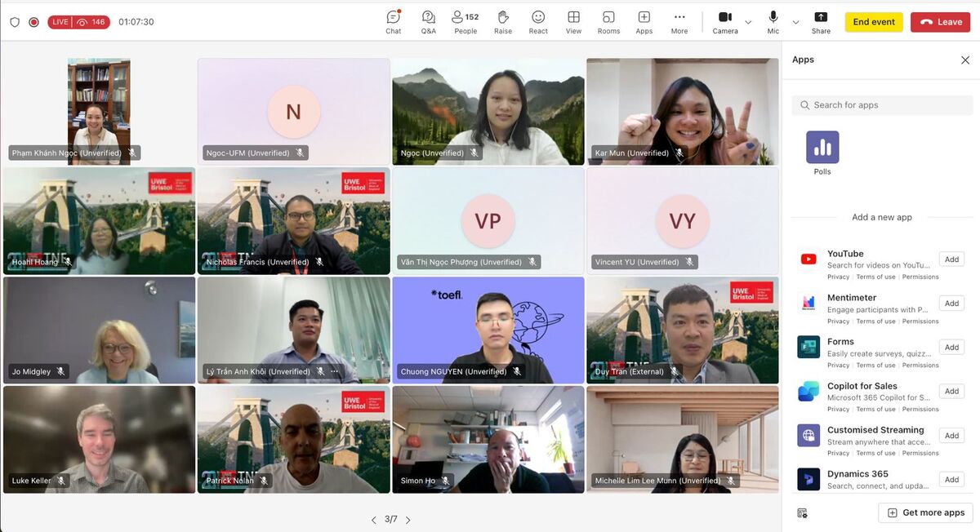
Task: Click the Leave button
Action: click(x=941, y=22)
